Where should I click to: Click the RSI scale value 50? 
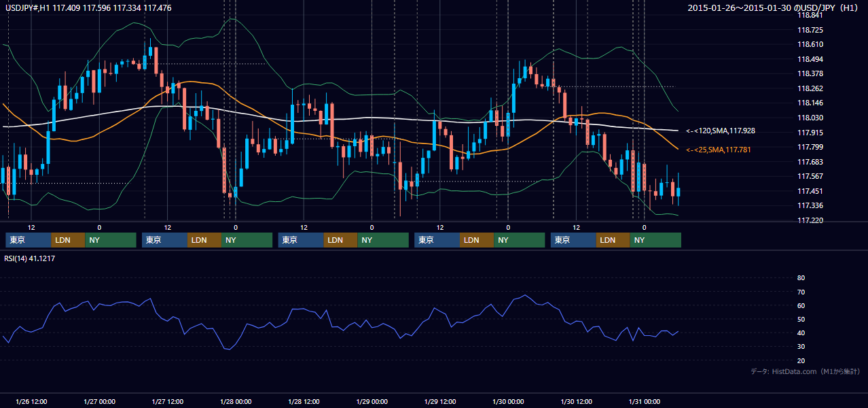click(x=801, y=319)
